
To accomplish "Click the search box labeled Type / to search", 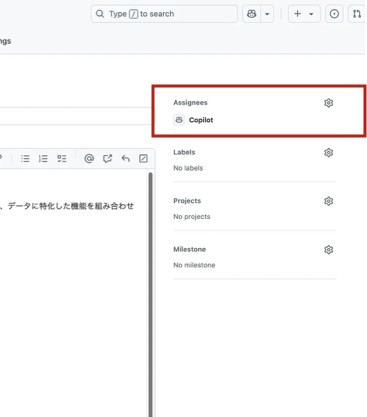I will tap(164, 14).
